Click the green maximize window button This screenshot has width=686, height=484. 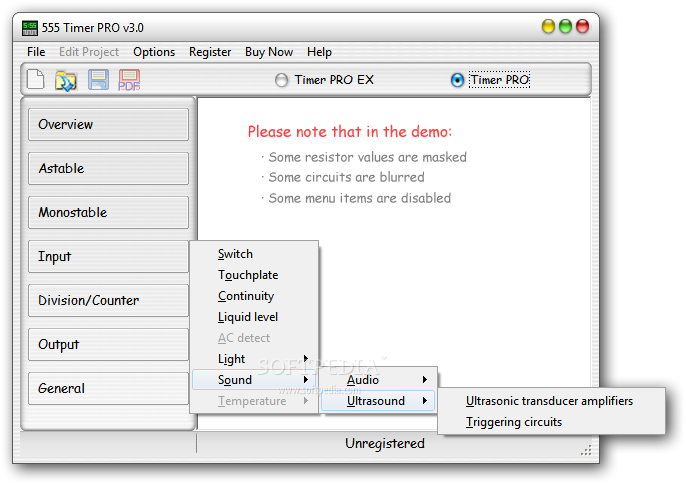click(x=565, y=27)
